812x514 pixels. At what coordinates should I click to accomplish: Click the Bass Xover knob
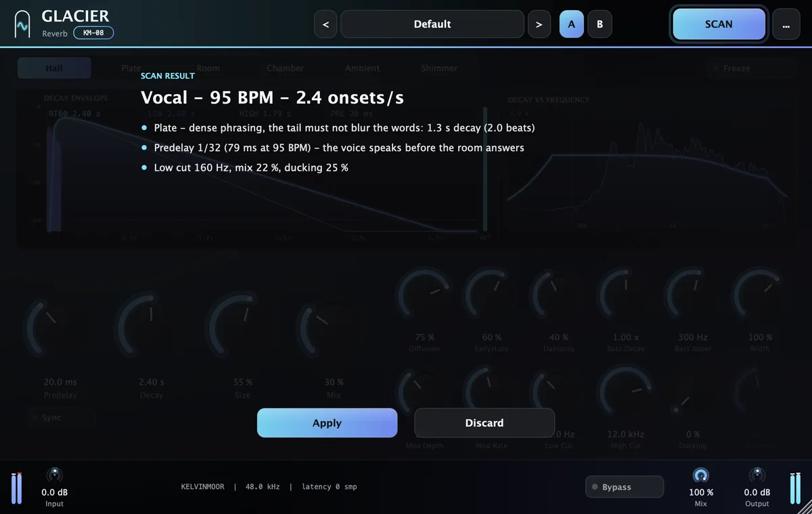(x=693, y=295)
